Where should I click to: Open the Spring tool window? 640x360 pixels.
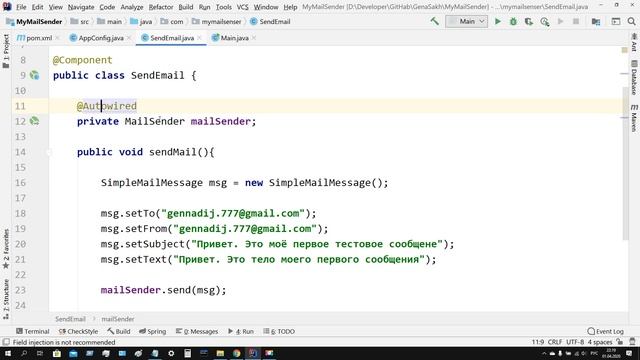pyautogui.click(x=152, y=331)
